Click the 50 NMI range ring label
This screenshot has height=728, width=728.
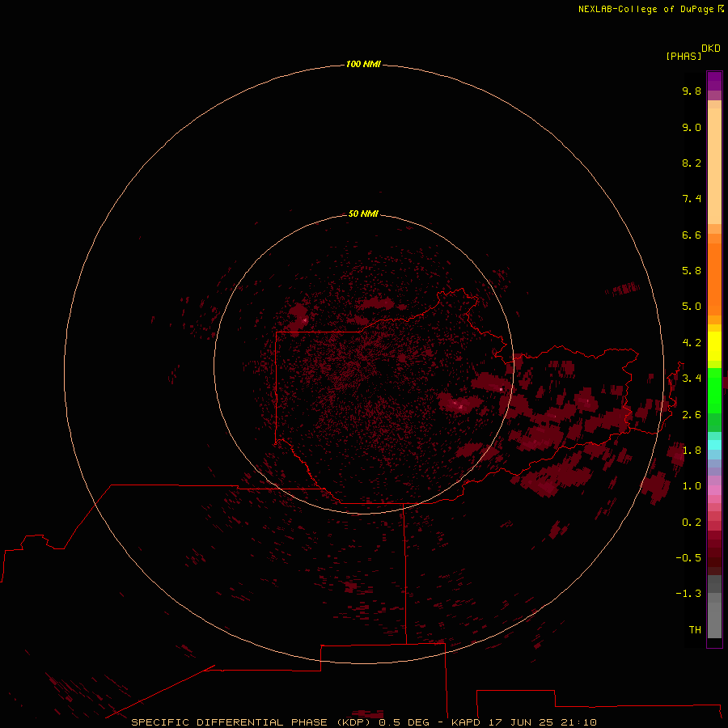click(x=363, y=214)
